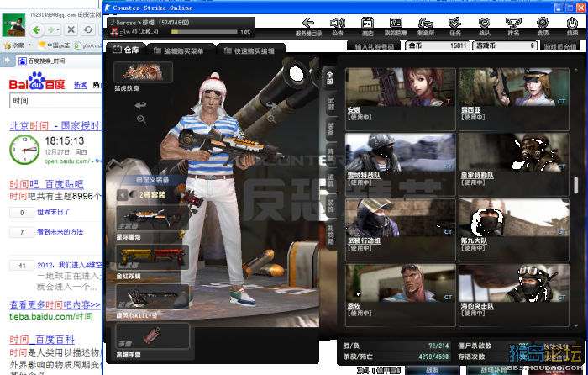
Task: Open the 北京时间 search result link
Action: (55, 126)
